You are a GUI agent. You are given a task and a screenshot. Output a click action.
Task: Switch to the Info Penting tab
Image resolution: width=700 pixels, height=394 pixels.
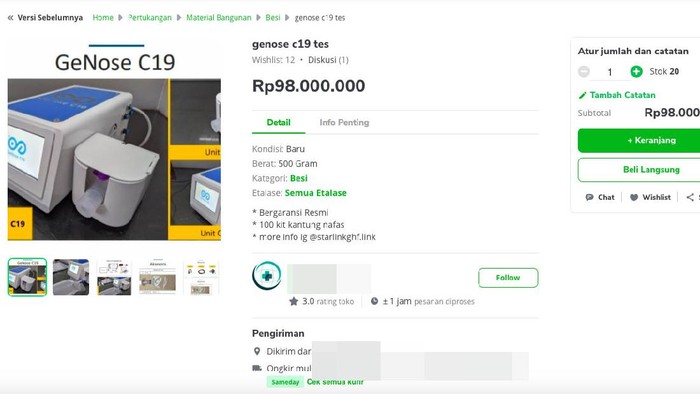[344, 122]
